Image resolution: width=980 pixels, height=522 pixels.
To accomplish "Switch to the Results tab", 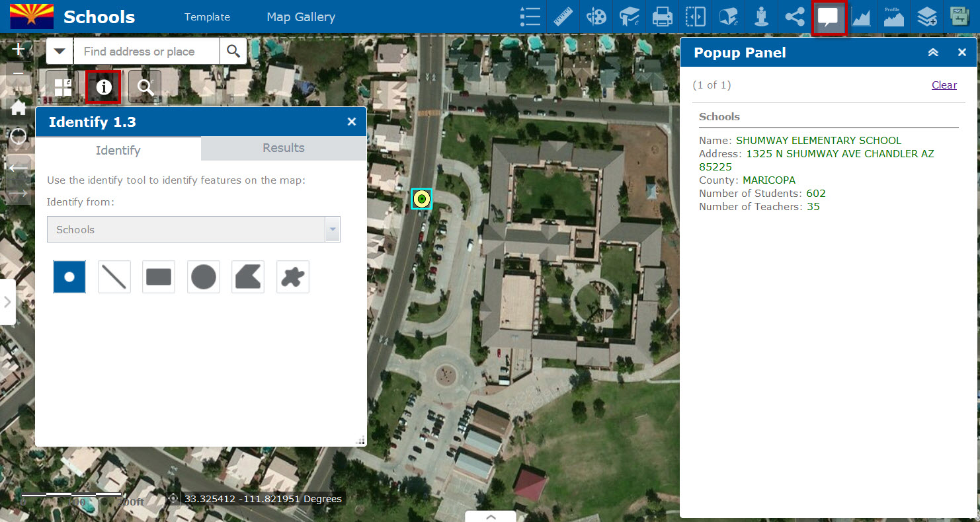I will click(284, 148).
